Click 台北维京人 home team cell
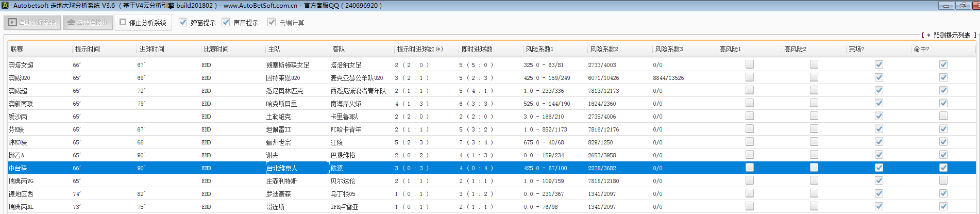 282,168
